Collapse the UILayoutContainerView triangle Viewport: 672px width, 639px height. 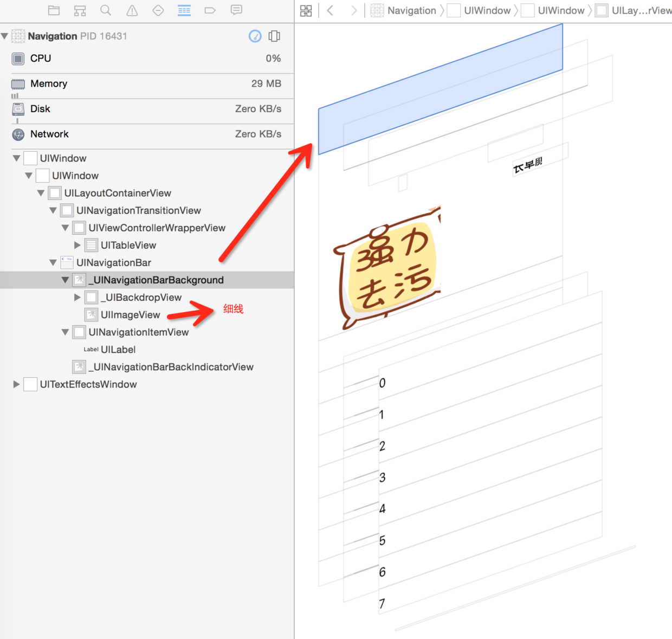pos(41,193)
